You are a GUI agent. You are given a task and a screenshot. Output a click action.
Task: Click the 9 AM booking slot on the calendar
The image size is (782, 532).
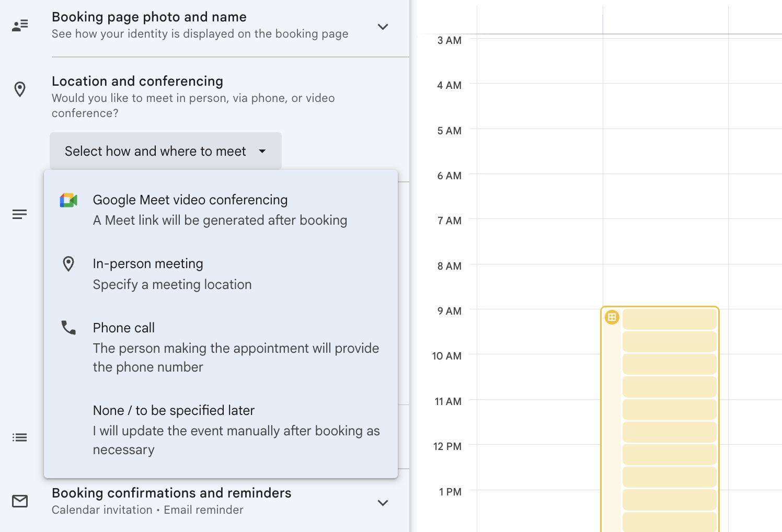click(x=669, y=319)
